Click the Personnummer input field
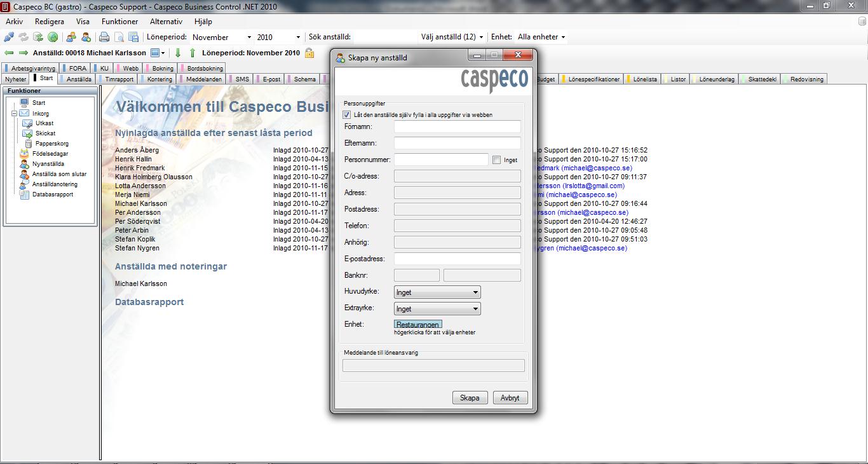 coord(442,160)
